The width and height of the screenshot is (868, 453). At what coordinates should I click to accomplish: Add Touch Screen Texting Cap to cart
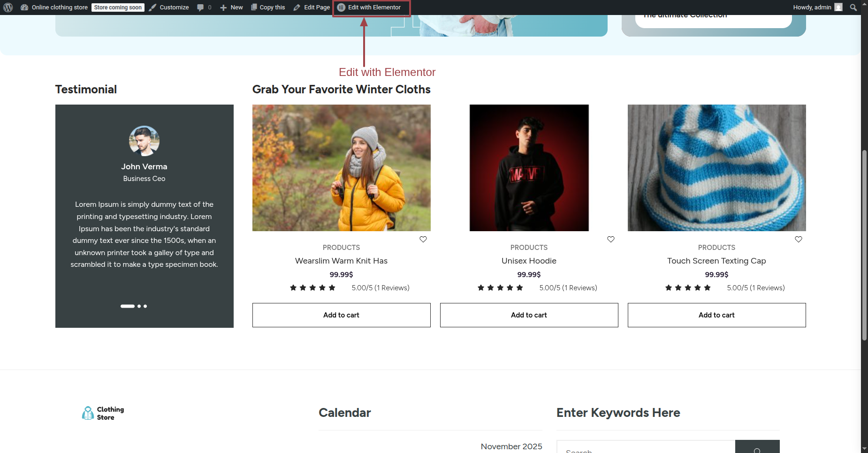pos(716,315)
